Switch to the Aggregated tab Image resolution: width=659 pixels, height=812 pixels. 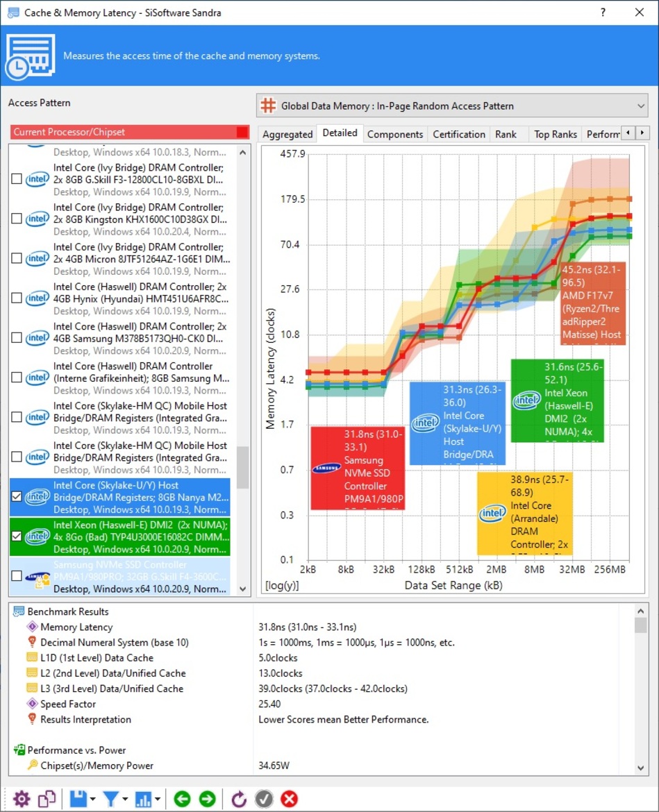coord(287,134)
